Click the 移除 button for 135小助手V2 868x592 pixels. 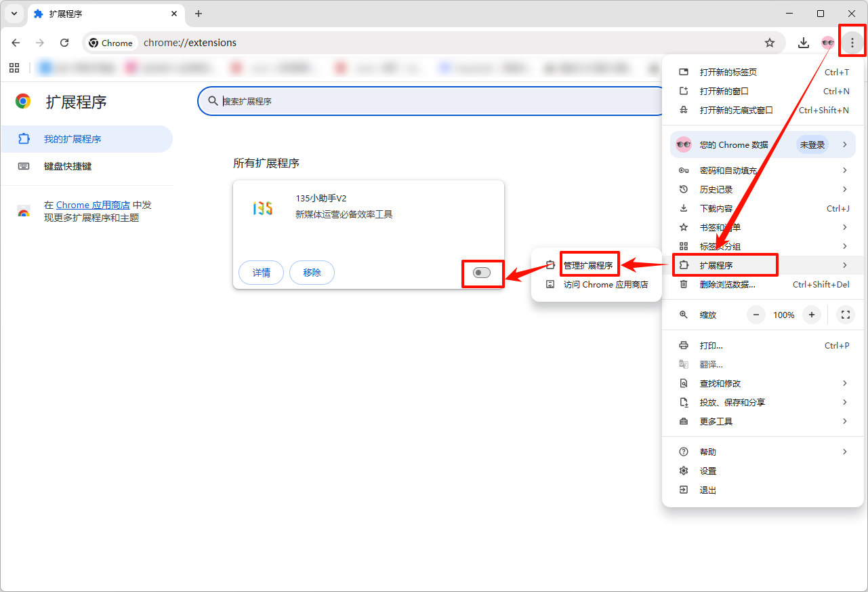(x=312, y=273)
